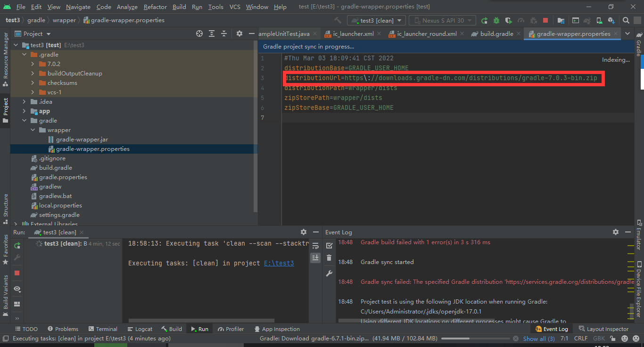Click Restore Layout icon in Run panel
This screenshot has height=347, width=644.
[x=17, y=304]
